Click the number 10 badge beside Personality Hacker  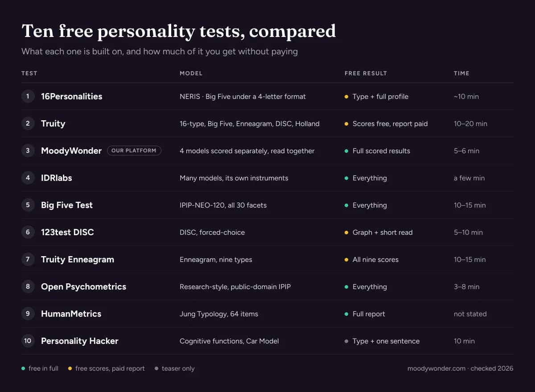coord(28,341)
